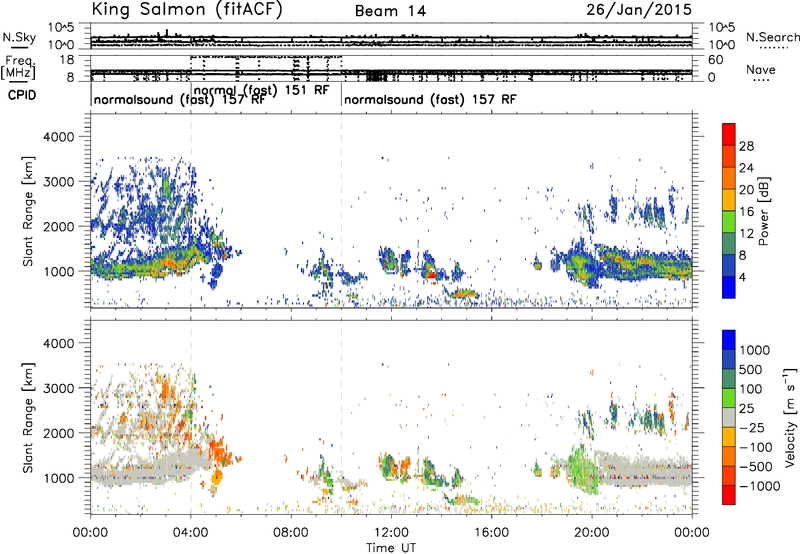This screenshot has height=554, width=800.
Task: Click the Freq. [MHz] axis label
Action: coord(20,67)
